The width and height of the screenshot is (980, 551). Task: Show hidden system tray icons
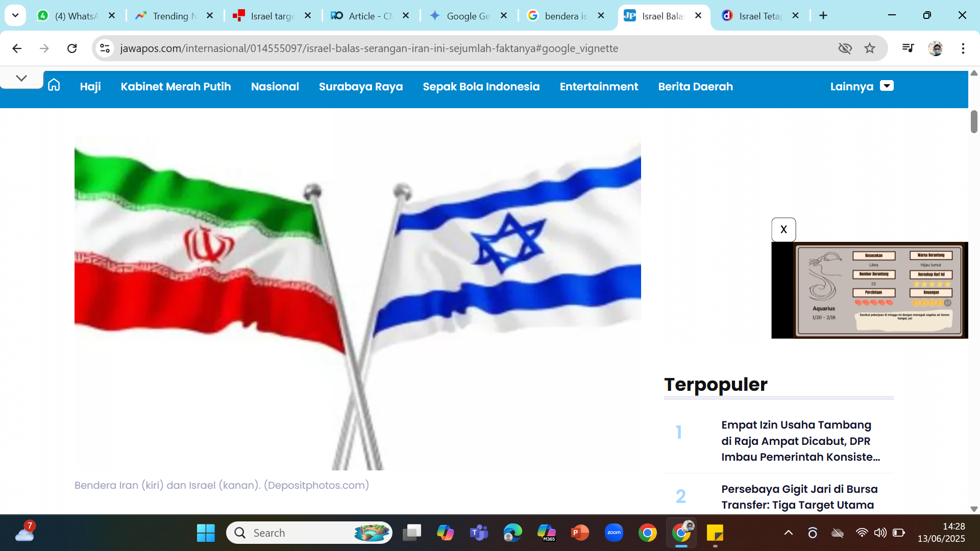[x=789, y=533]
